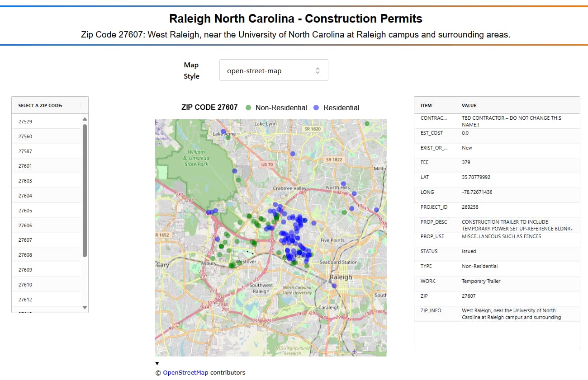
Task: Select zip code 27529 in list
Action: point(46,122)
